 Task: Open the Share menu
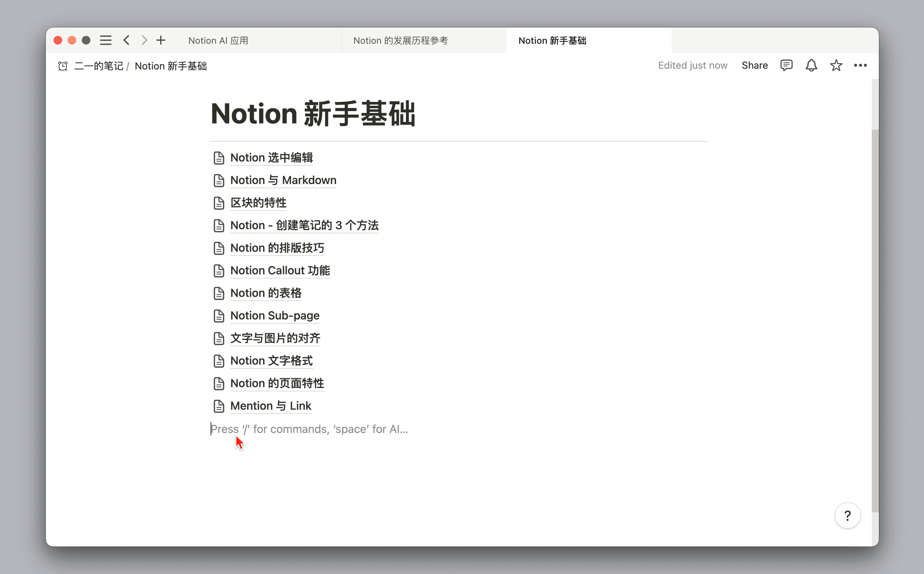[754, 65]
